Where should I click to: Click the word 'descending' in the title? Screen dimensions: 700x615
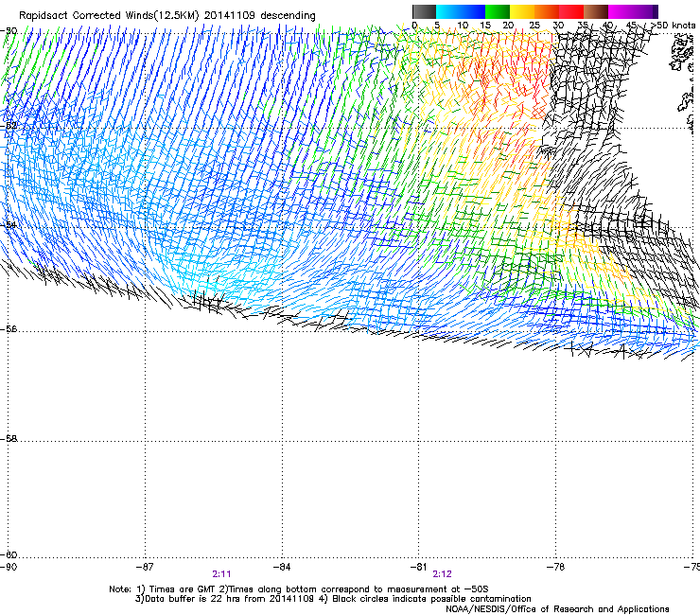pos(288,16)
